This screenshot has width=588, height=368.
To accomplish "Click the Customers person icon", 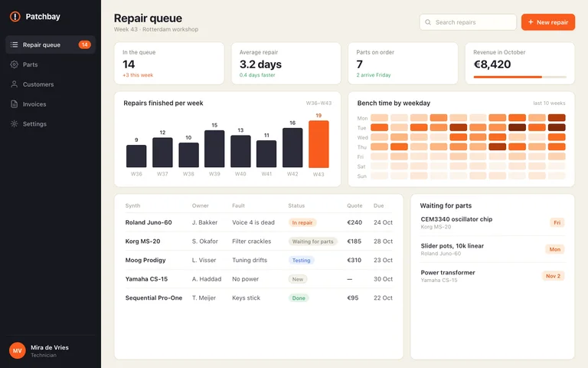I will pyautogui.click(x=15, y=84).
